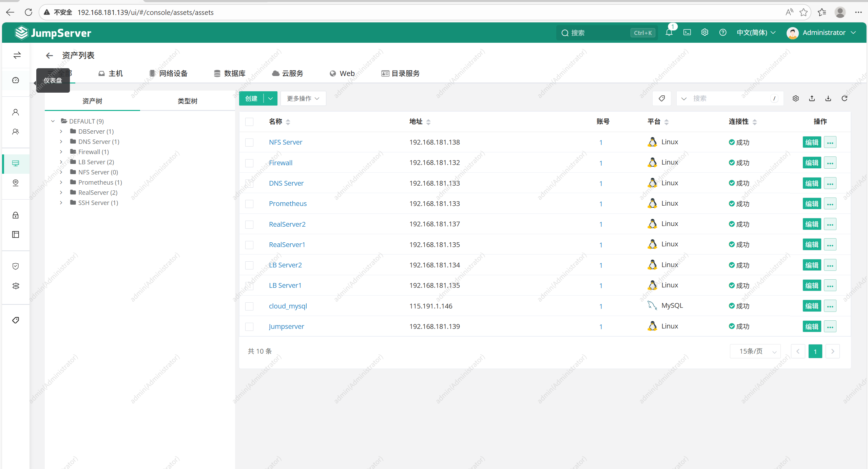Open the 更多操作 dropdown
The height and width of the screenshot is (469, 868).
303,98
